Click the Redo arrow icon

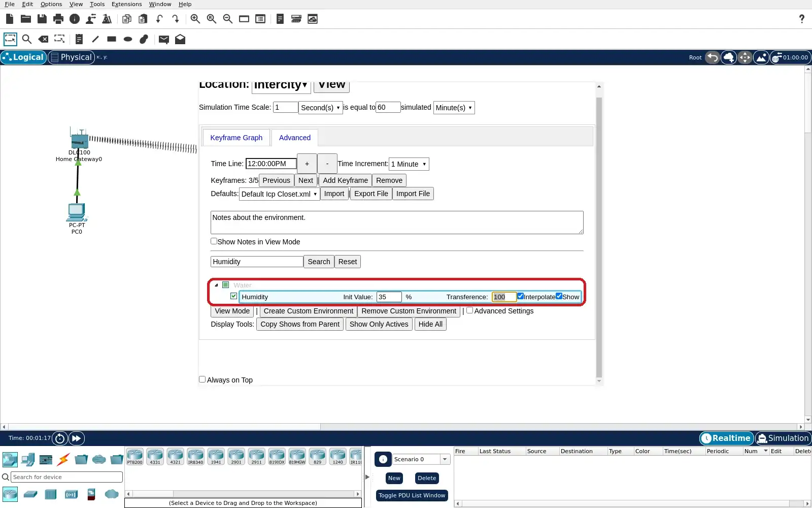pos(176,19)
